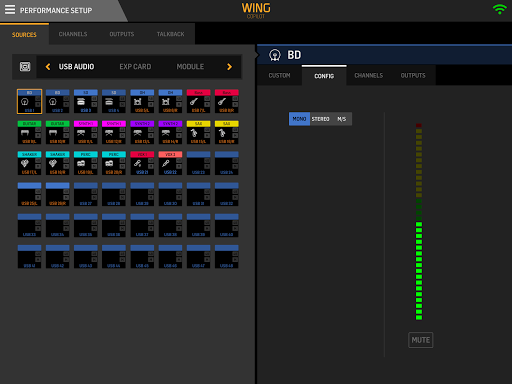
Task: Select the USB 5/L overhead drum kit source
Action: 142,101
